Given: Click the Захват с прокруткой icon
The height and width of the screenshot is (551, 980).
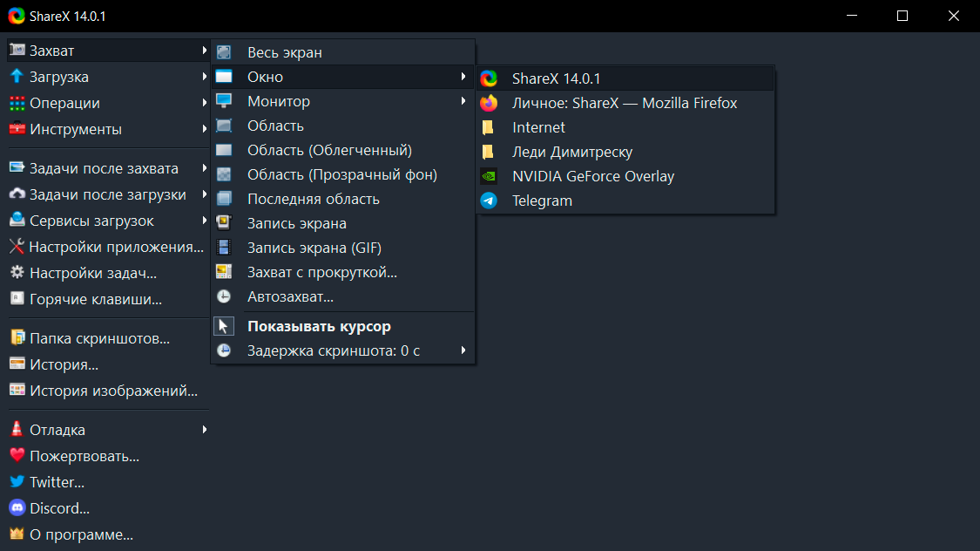Looking at the screenshot, I should point(224,271).
